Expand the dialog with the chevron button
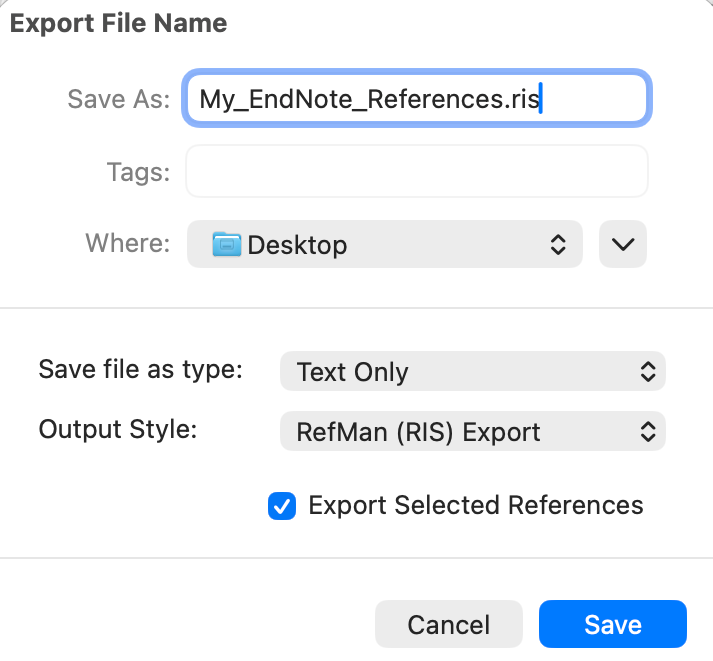Screen dimensions: 713x661 623,244
